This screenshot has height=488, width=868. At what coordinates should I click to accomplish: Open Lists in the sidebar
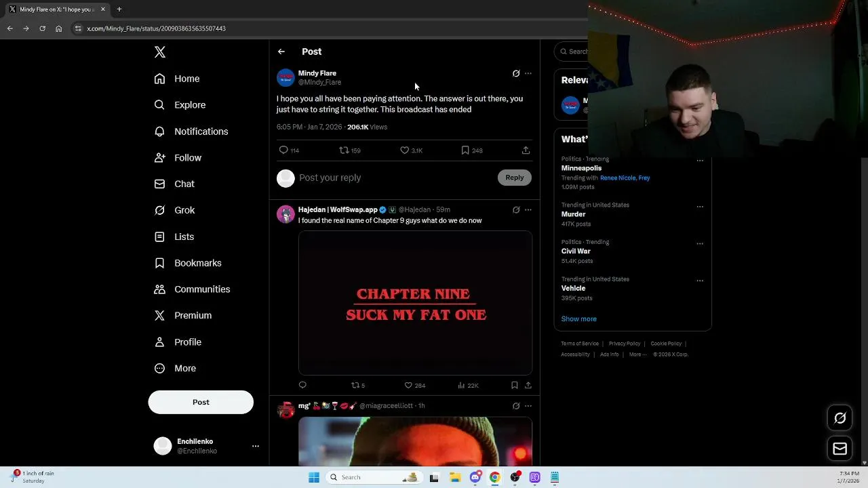(x=174, y=237)
